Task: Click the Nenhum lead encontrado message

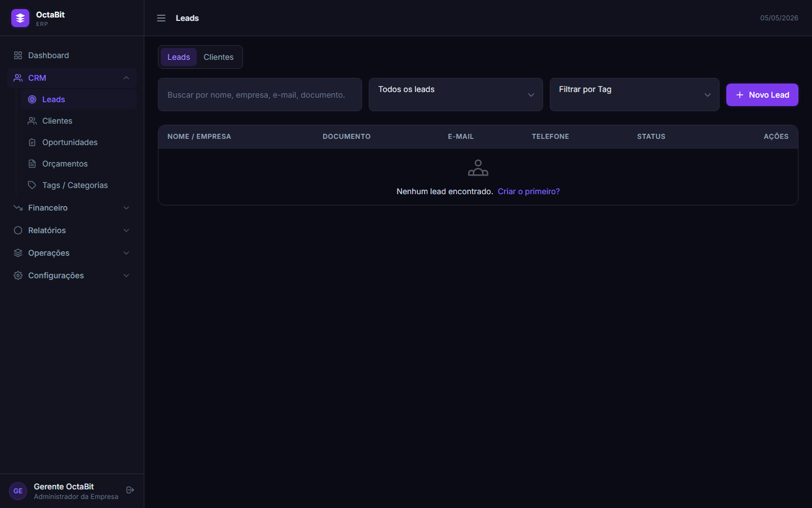Action: pyautogui.click(x=445, y=191)
